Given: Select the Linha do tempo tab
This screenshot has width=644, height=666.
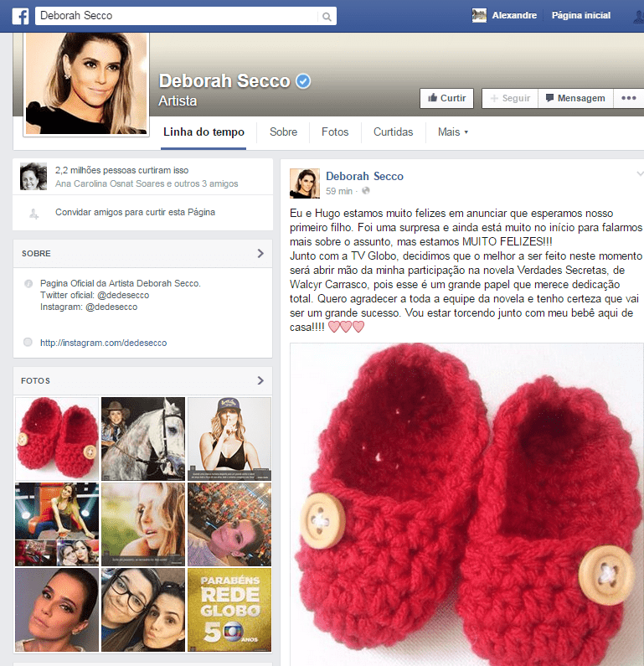Looking at the screenshot, I should click(204, 132).
